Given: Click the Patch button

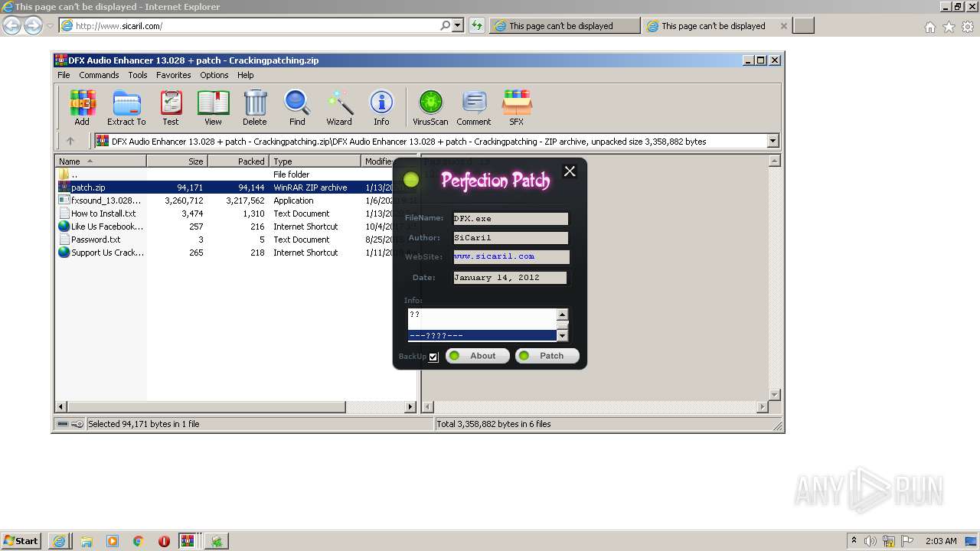Looking at the screenshot, I should [x=547, y=356].
